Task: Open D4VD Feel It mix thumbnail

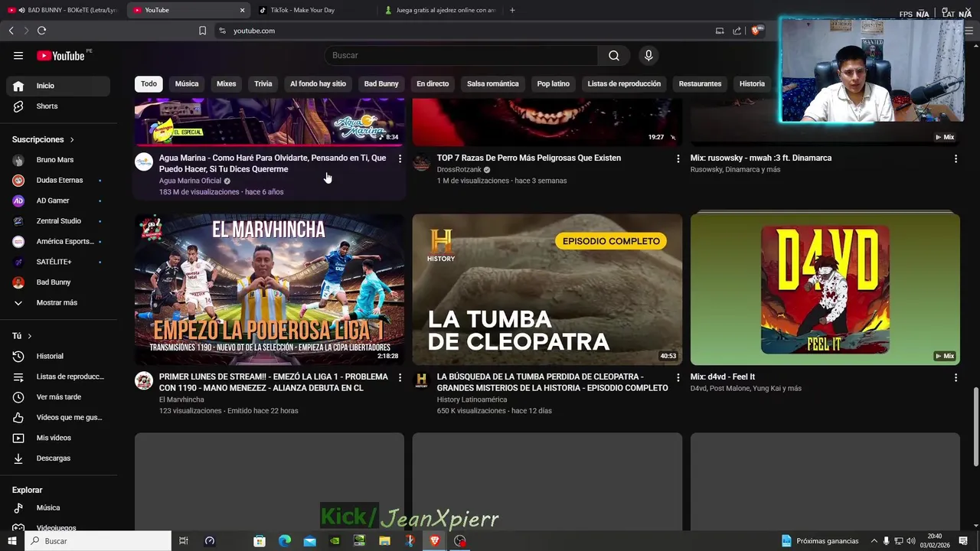Action: [x=825, y=289]
